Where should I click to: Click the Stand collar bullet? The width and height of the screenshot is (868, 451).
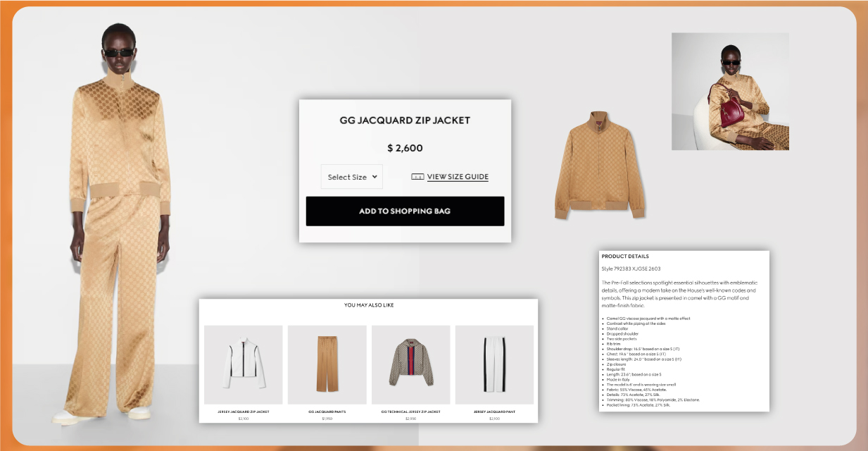[618, 329]
